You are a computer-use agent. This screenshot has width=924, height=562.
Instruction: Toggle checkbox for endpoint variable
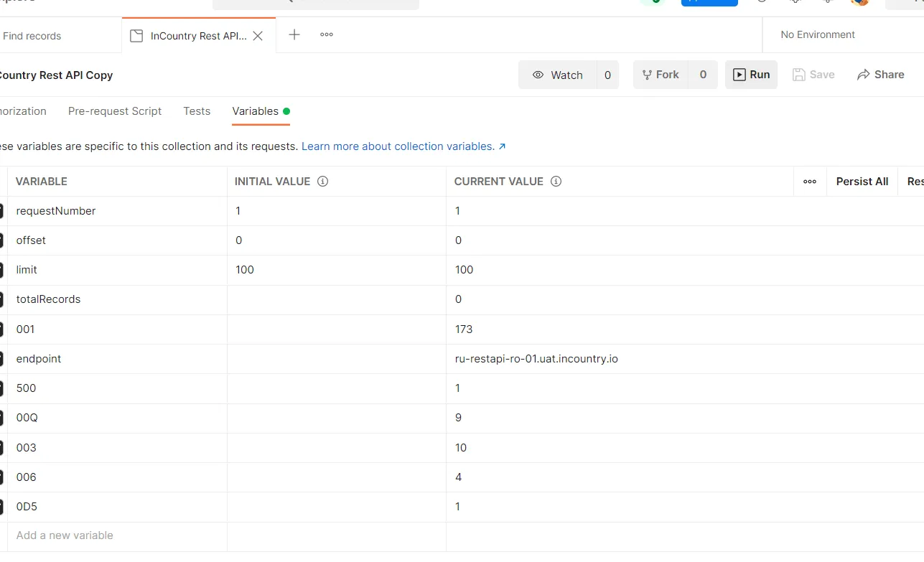(x=1, y=359)
